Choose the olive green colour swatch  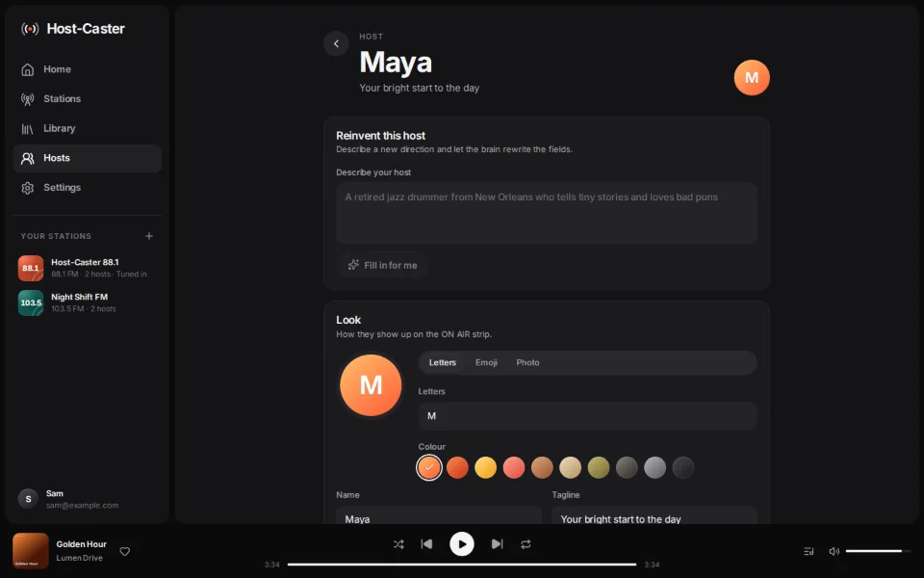[x=598, y=468]
